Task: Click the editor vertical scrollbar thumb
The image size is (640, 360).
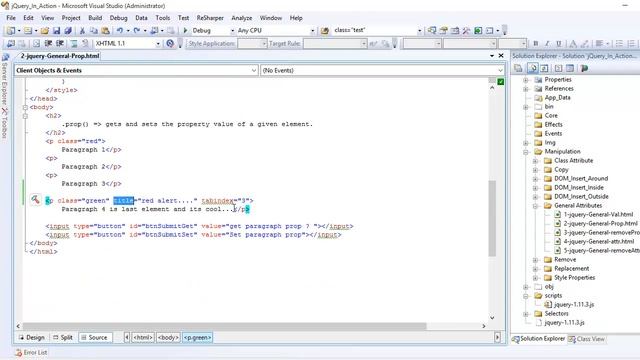Action: (492, 218)
